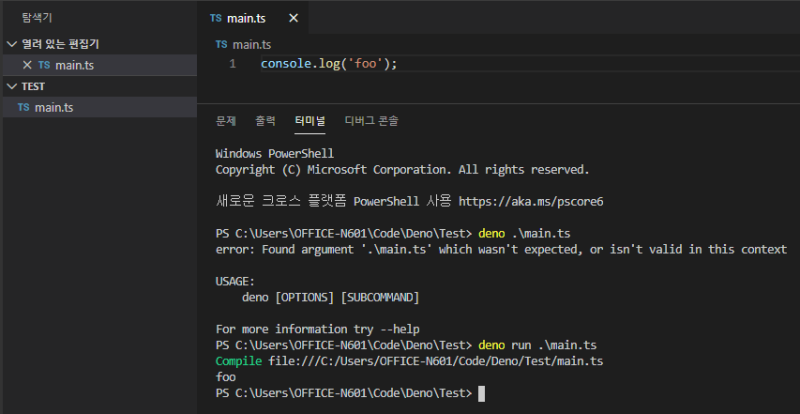Screen dimensions: 800x414
Task: Click the TS icon in the breadcrumb
Action: [x=222, y=44]
